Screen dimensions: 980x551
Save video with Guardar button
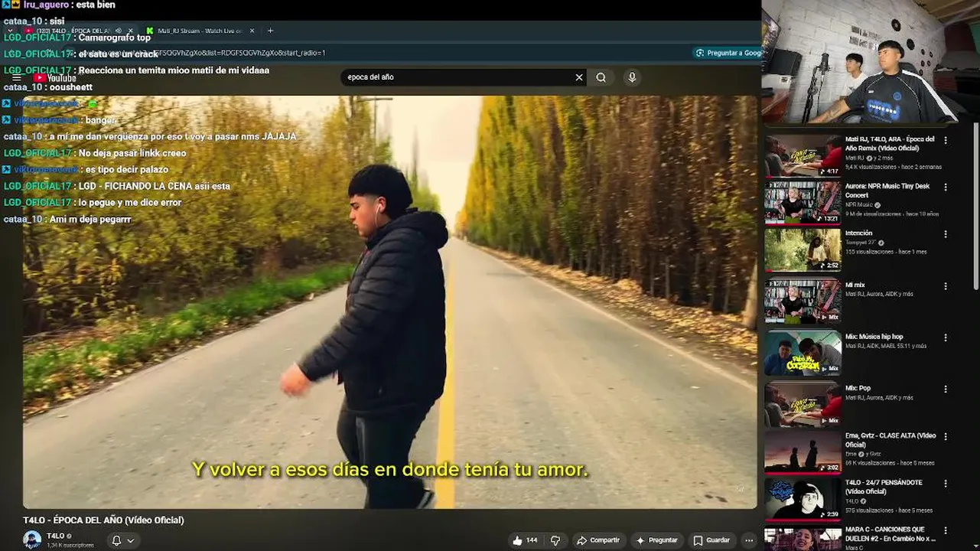(x=711, y=540)
